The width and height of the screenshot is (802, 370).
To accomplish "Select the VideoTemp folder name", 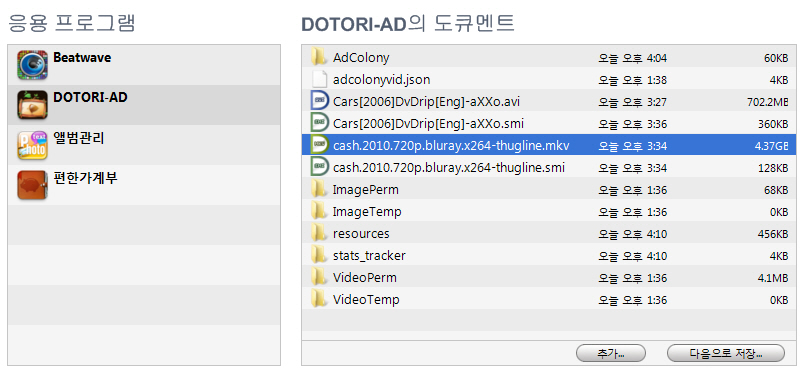I will [x=366, y=300].
